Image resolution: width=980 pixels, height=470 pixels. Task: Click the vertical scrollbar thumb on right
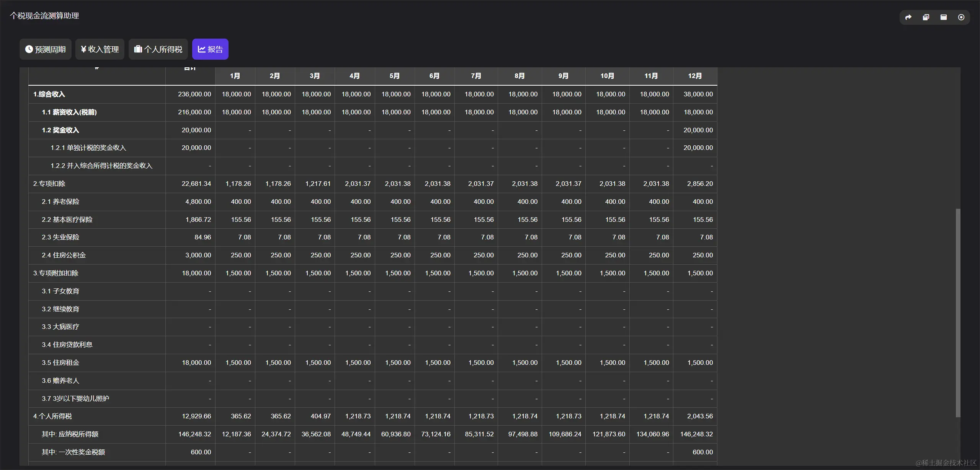click(958, 312)
